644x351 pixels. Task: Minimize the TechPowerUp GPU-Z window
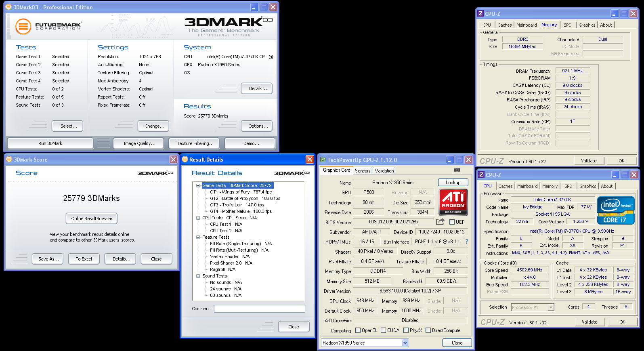pyautogui.click(x=450, y=160)
